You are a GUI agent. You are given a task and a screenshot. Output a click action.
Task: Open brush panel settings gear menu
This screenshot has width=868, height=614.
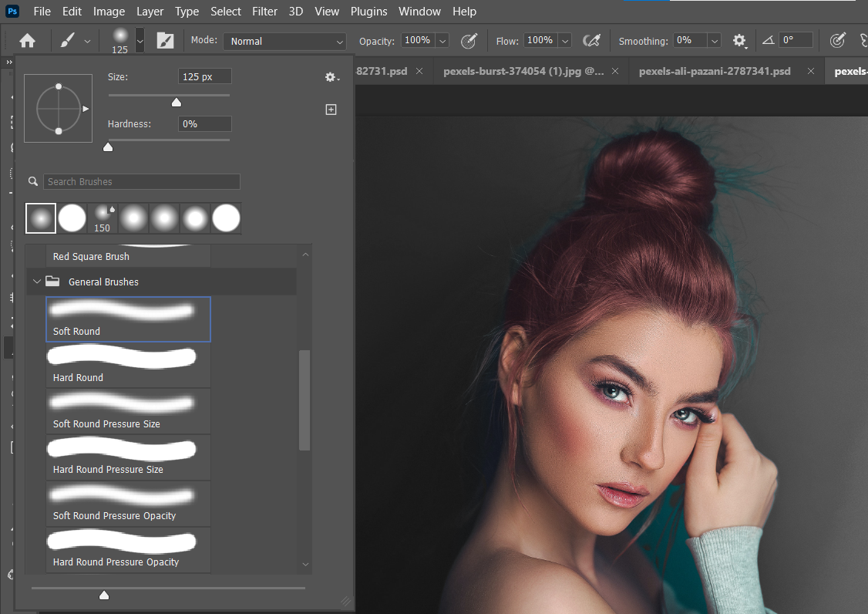point(331,77)
